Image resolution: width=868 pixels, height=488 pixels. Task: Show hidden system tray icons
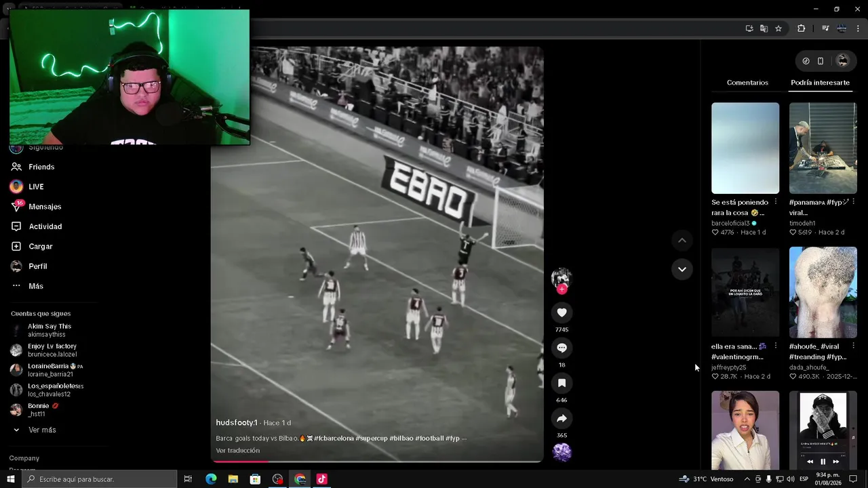pos(747,479)
